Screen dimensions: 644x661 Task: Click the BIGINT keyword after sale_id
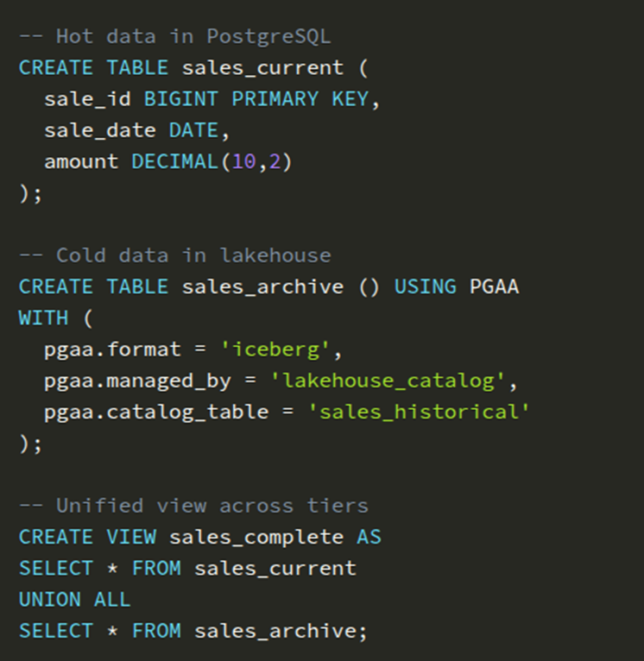click(180, 99)
